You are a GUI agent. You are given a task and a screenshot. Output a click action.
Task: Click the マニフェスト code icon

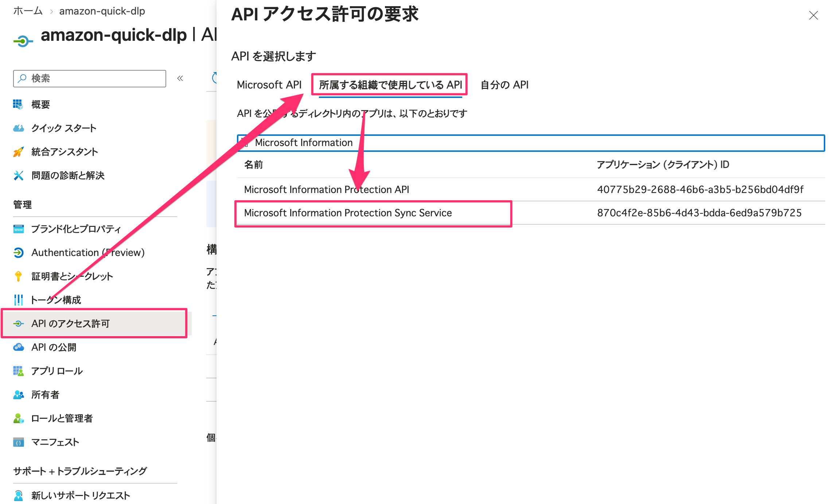[x=18, y=442]
